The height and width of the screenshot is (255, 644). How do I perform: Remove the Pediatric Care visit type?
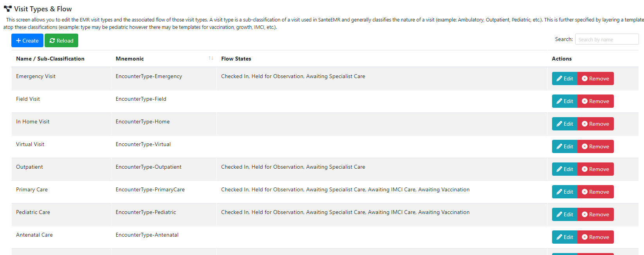tap(595, 214)
